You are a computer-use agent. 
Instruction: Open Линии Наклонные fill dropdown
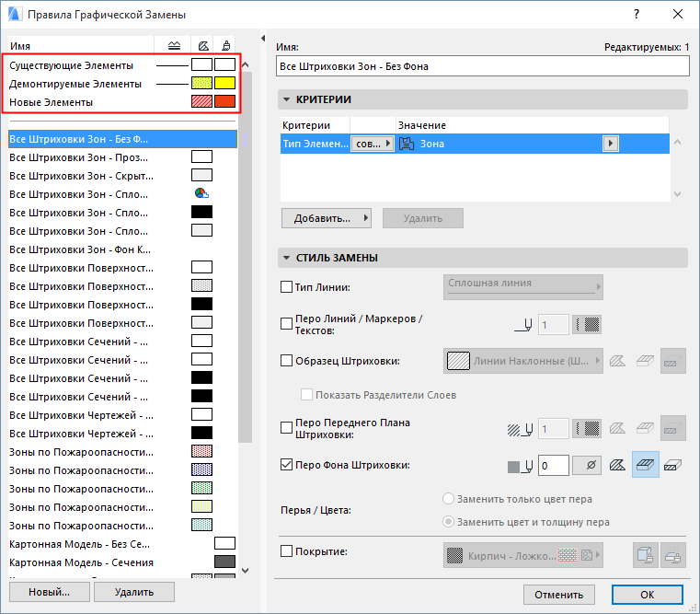click(522, 361)
